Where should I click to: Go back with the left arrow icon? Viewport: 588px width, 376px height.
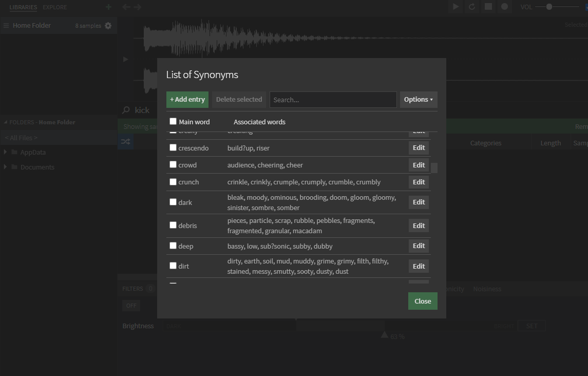click(126, 7)
